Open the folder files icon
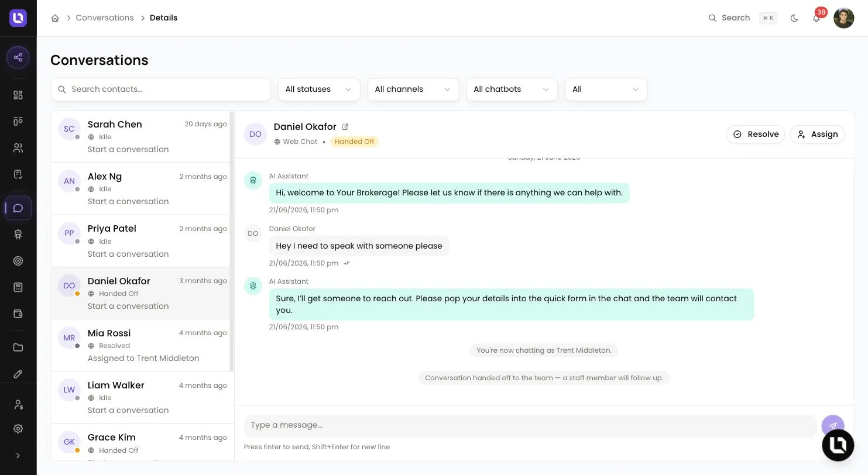Viewport: 868px width, 475px height. pyautogui.click(x=18, y=347)
